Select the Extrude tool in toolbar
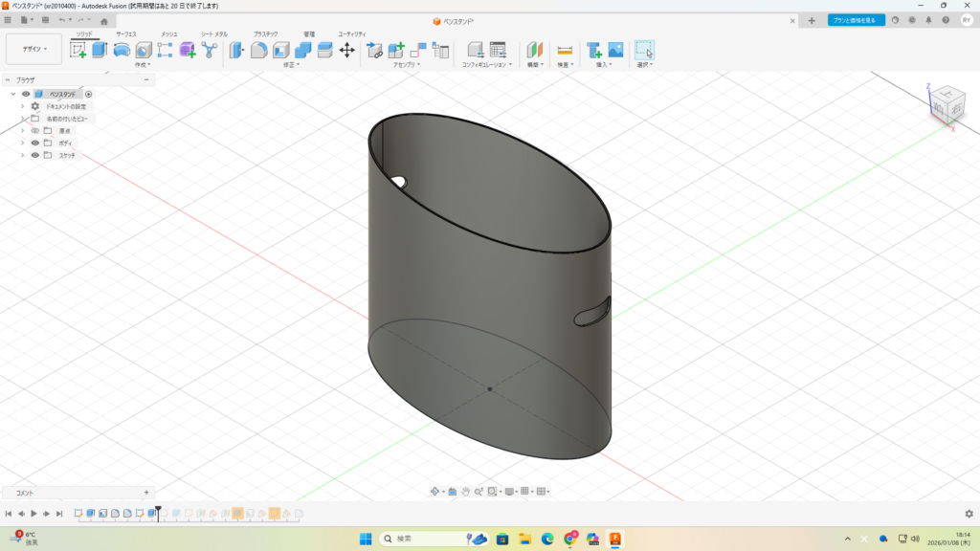This screenshot has height=551, width=980. (100, 50)
